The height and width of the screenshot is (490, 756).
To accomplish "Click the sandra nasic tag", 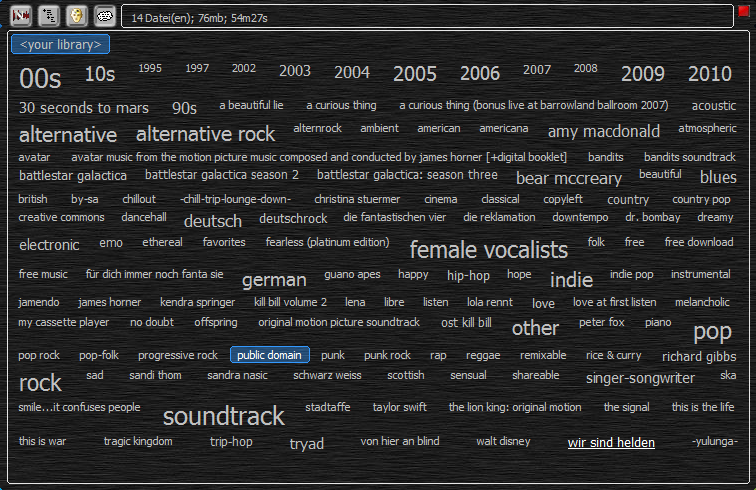I will click(237, 375).
